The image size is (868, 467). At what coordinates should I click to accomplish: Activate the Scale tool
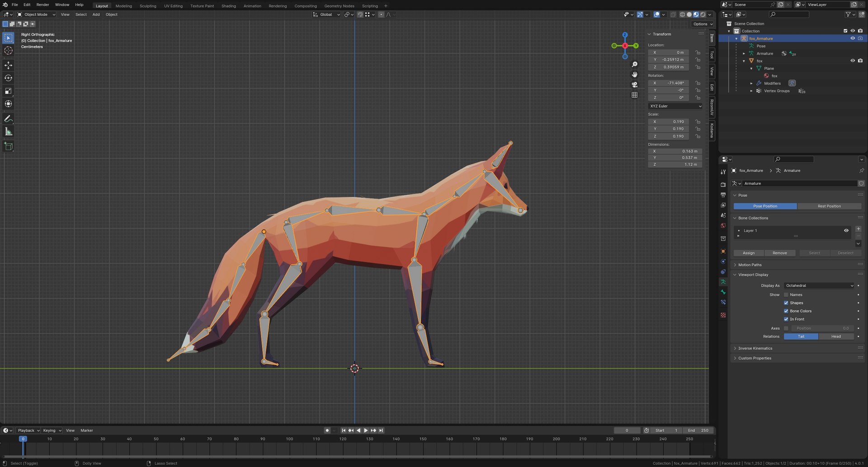tap(8, 91)
